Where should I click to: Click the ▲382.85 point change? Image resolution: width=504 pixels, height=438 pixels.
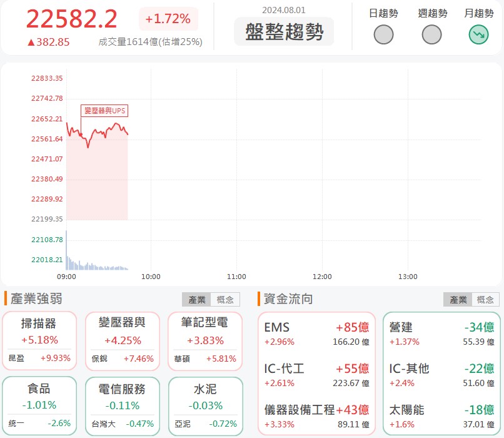click(48, 42)
